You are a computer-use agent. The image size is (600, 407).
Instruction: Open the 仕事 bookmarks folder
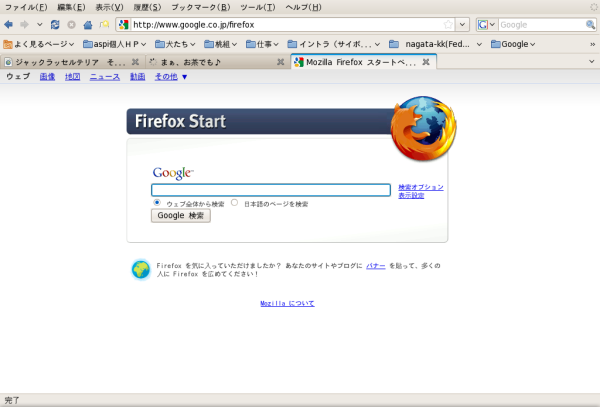point(262,44)
